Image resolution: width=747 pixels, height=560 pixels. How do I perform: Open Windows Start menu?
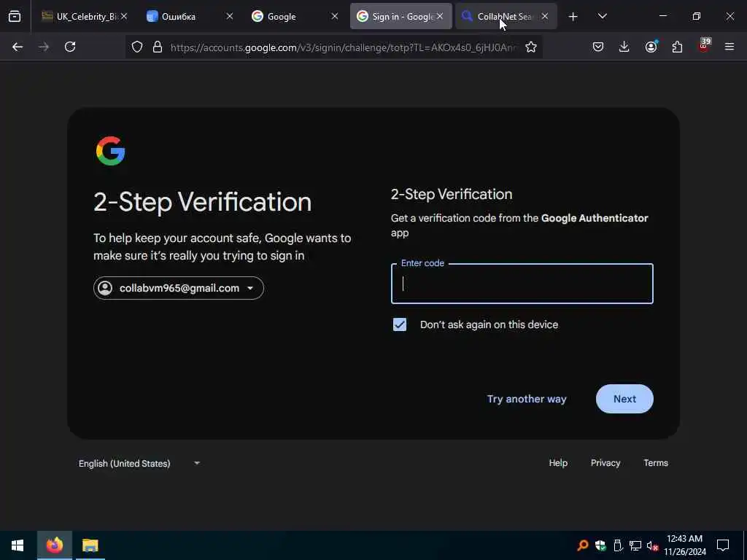pos(18,545)
